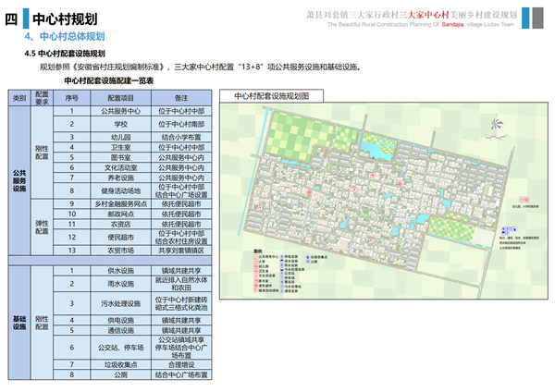The height and width of the screenshot is (392, 555).
Task: Click the 备注 column header
Action: [181, 97]
